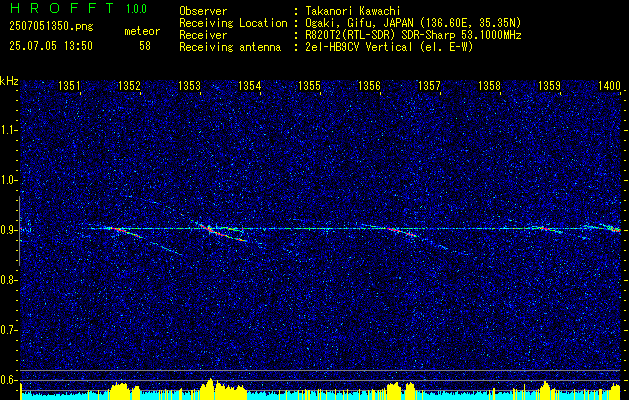Click the meteor echo trace after 1356
Viewport: 629px width, 400px height.
pyautogui.click(x=401, y=232)
